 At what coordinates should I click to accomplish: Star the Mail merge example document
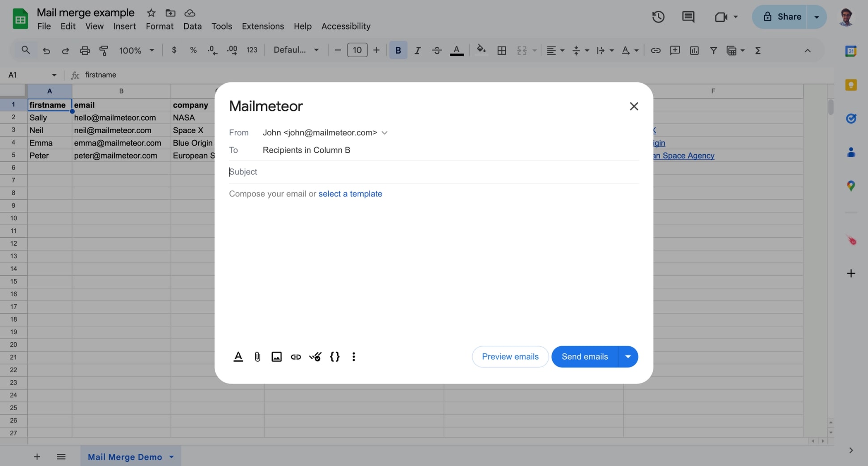point(151,13)
